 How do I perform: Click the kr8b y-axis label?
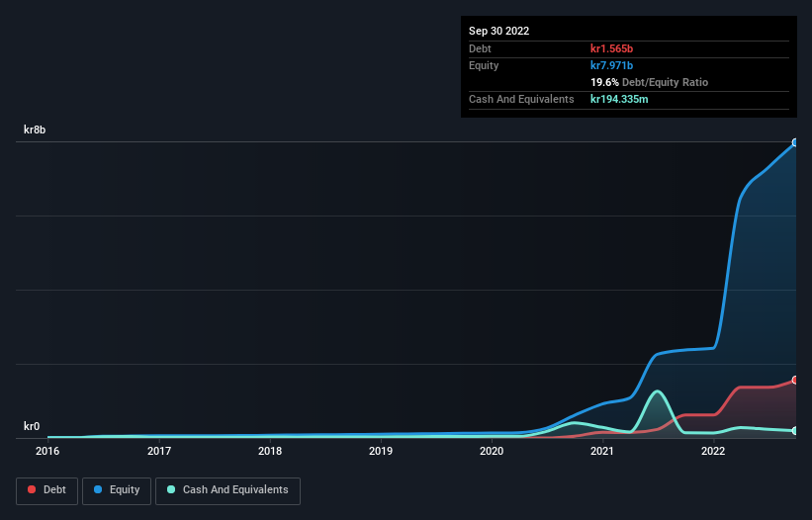click(35, 130)
